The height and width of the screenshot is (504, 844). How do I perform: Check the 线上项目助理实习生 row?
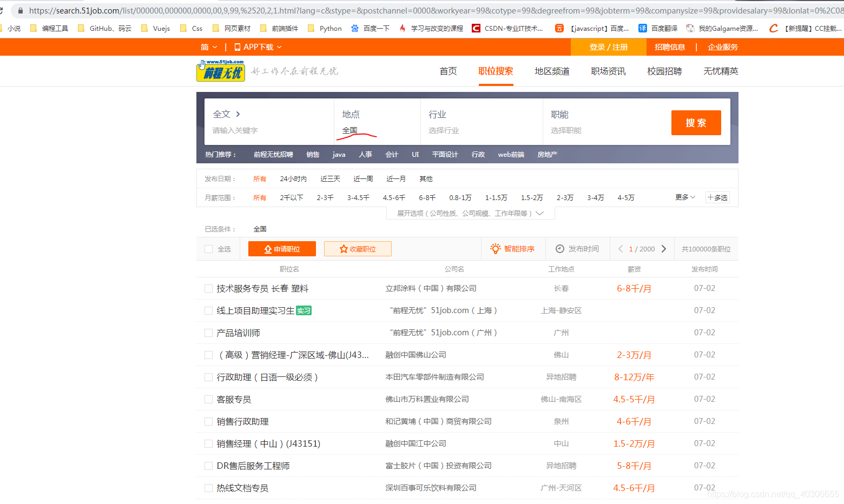coord(208,310)
